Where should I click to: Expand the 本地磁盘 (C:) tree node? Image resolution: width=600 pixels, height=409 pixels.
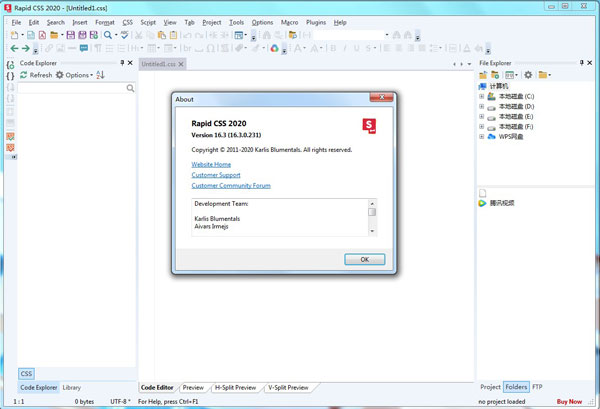click(482, 96)
